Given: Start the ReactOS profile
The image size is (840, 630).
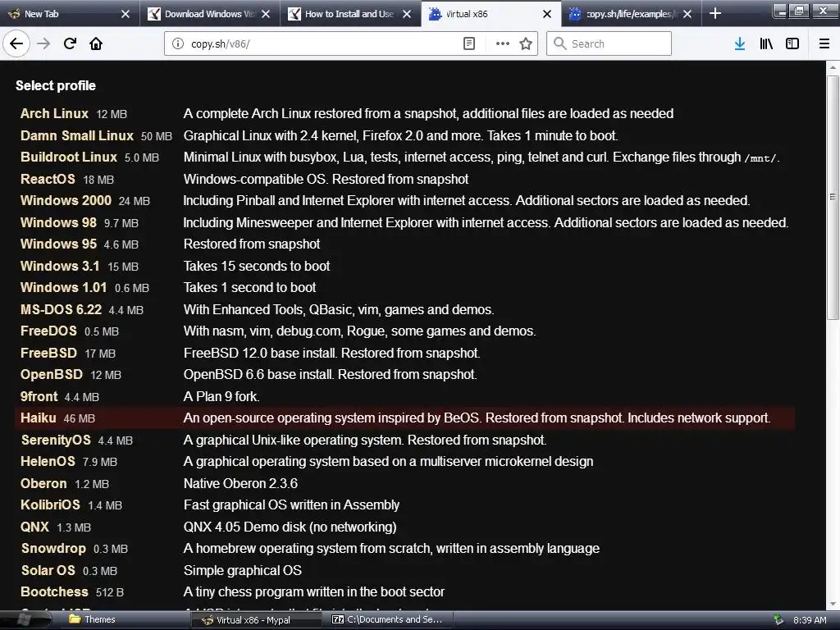Looking at the screenshot, I should tap(48, 179).
